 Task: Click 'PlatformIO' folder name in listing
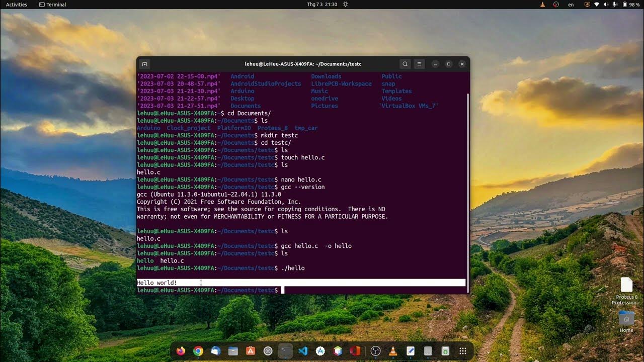pyautogui.click(x=234, y=128)
